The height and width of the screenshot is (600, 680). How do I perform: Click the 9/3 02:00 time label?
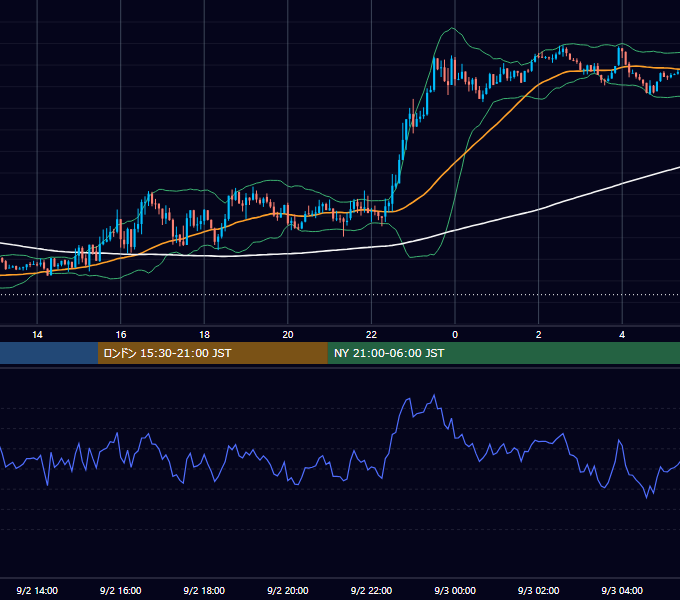539,591
